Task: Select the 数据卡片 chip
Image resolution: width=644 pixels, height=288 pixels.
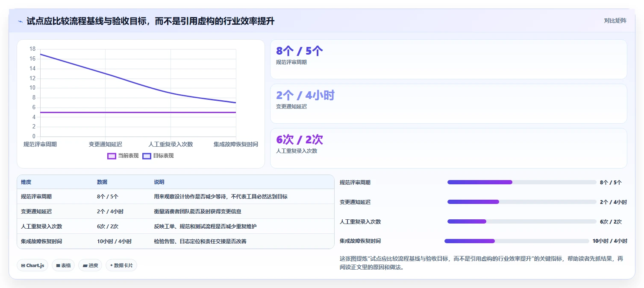Action: 121,265
